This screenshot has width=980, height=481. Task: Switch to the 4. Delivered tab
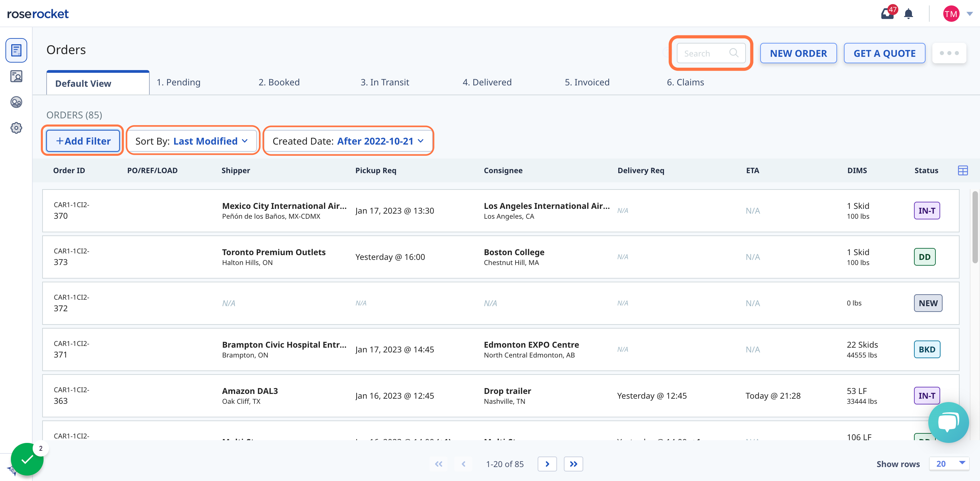point(487,82)
